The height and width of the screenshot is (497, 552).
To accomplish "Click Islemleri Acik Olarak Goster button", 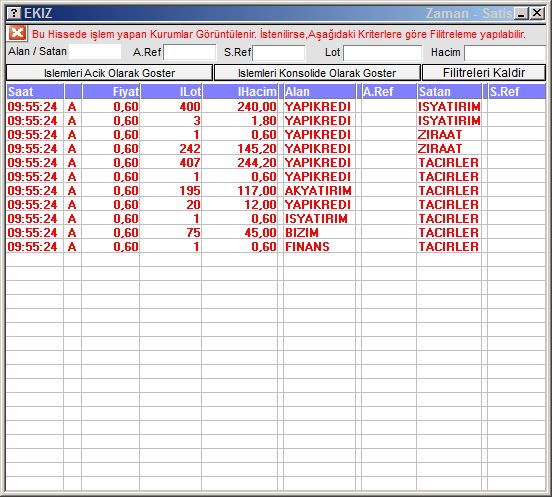I will [x=109, y=73].
